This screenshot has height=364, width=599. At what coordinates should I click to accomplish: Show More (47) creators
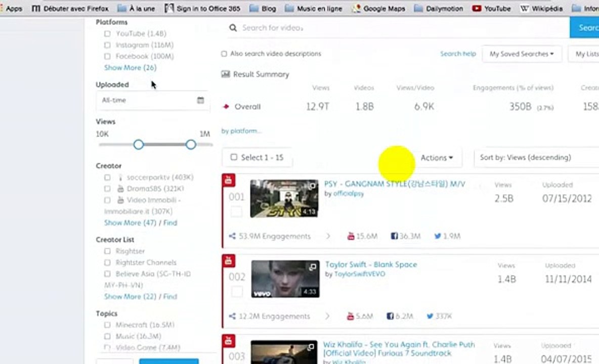pyautogui.click(x=130, y=223)
